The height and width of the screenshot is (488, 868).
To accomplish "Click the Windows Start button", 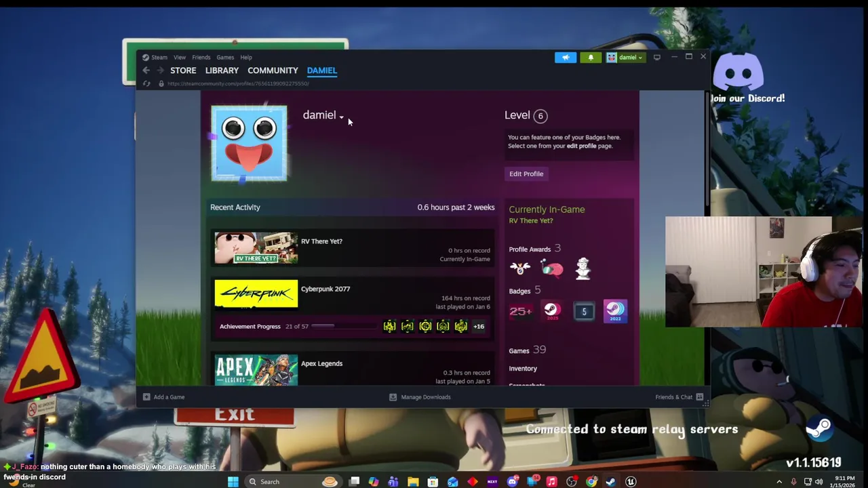I will point(233,482).
